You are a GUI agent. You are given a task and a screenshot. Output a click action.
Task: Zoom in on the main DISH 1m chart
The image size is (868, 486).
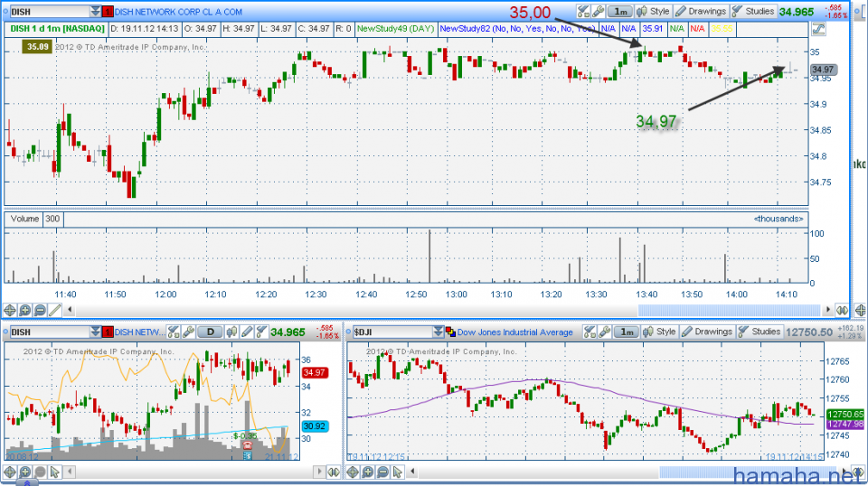(x=25, y=310)
